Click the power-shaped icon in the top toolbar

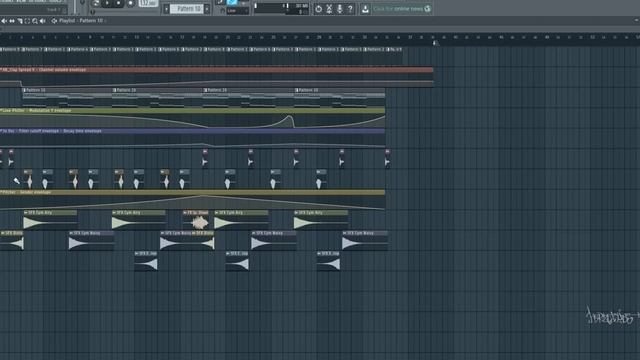coord(318,9)
